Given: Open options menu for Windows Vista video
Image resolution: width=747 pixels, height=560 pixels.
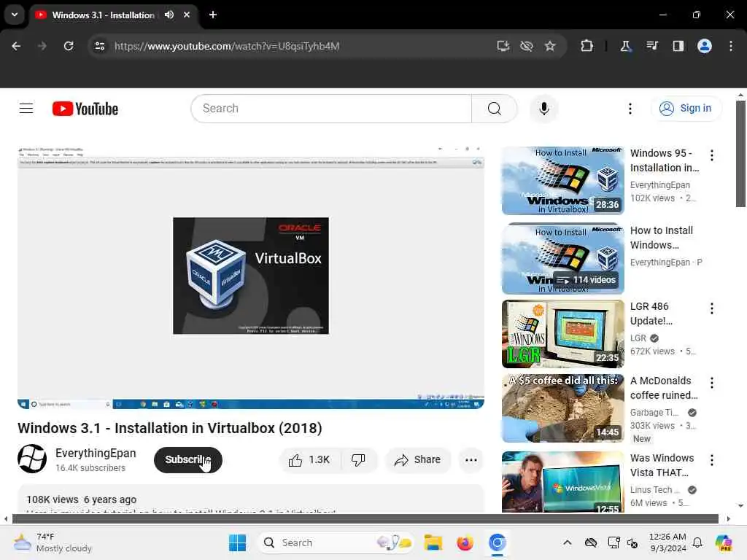Looking at the screenshot, I should tap(711, 460).
